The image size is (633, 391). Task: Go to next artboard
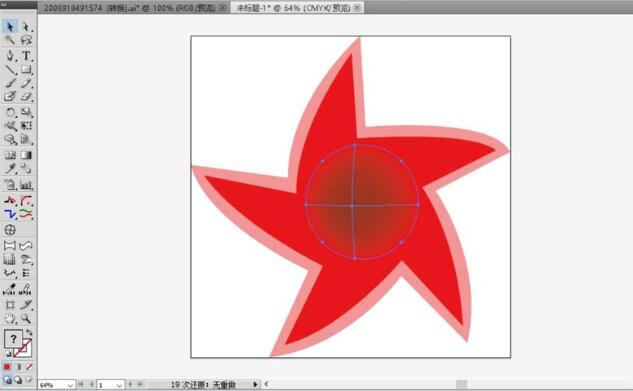click(130, 385)
